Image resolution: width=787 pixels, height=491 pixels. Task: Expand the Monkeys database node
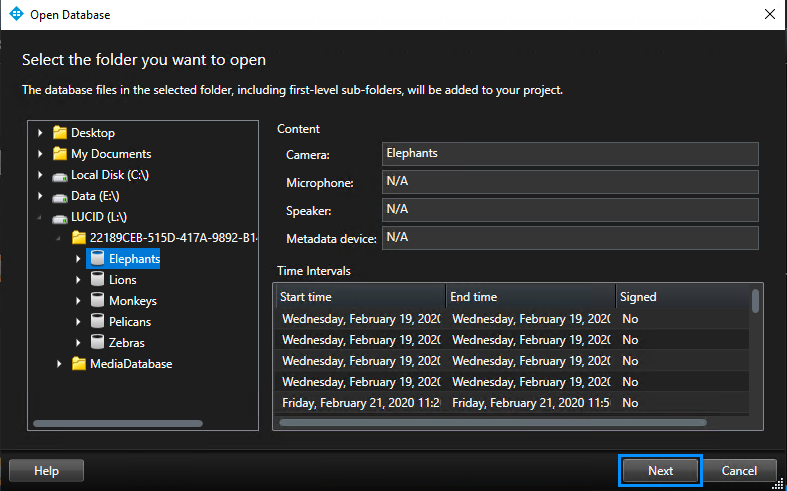tap(78, 301)
